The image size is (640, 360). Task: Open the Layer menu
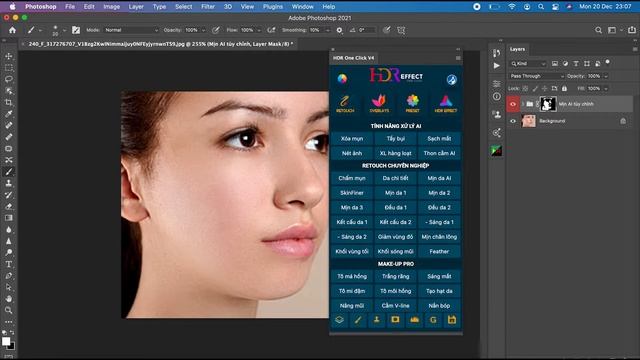tap(136, 7)
